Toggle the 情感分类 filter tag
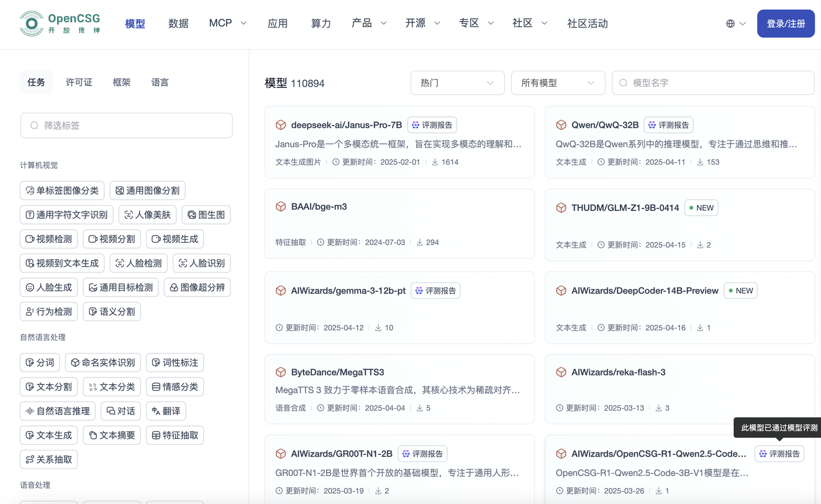The image size is (821, 504). click(174, 387)
